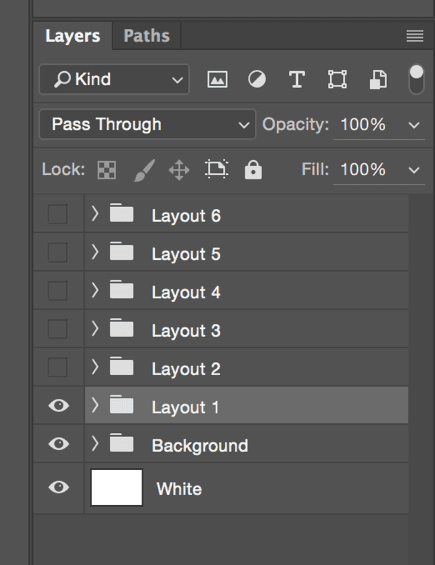The width and height of the screenshot is (435, 565).
Task: Lock layer position
Action: [x=179, y=170]
